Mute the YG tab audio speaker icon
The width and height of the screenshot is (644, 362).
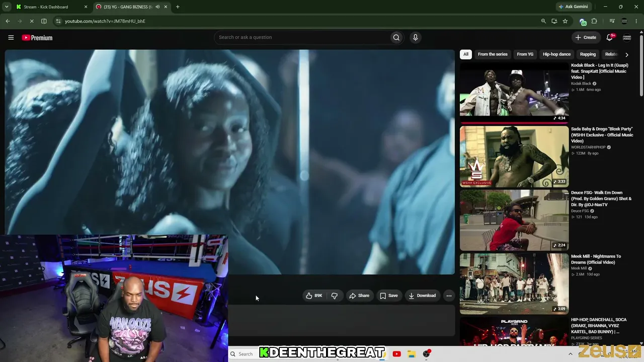coord(157,7)
